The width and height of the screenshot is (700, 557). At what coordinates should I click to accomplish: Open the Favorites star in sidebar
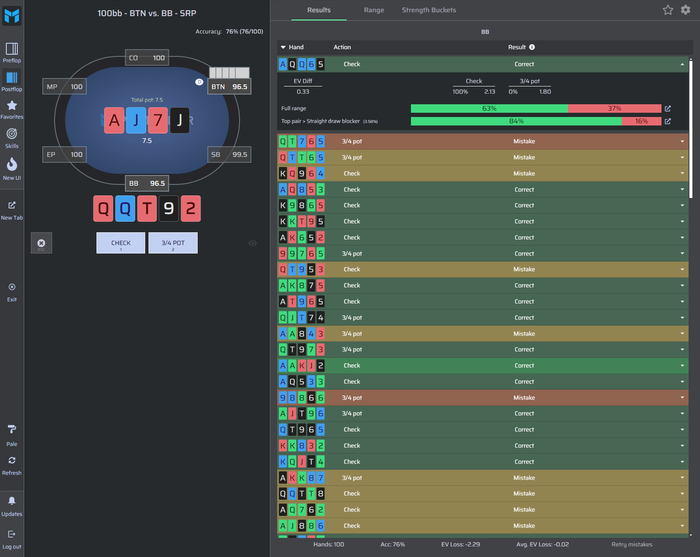[12, 110]
